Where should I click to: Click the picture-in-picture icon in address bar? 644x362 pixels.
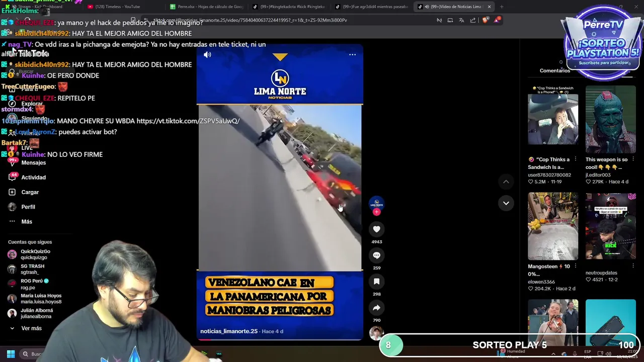tap(450, 20)
